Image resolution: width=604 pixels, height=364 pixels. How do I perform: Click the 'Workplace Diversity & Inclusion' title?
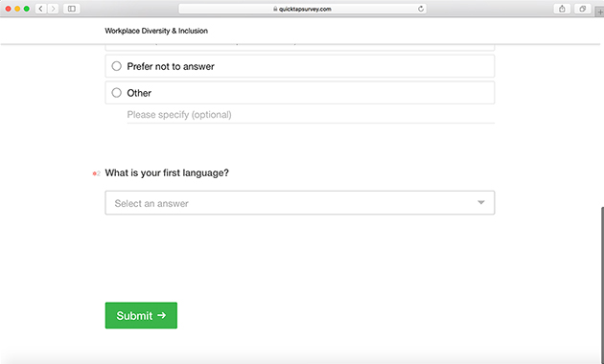(156, 31)
